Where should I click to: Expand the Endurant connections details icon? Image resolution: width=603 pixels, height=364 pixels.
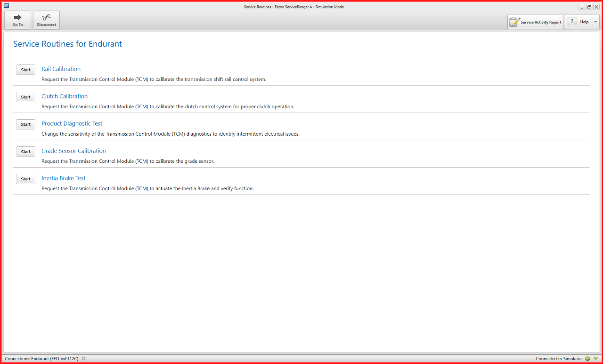point(83,359)
